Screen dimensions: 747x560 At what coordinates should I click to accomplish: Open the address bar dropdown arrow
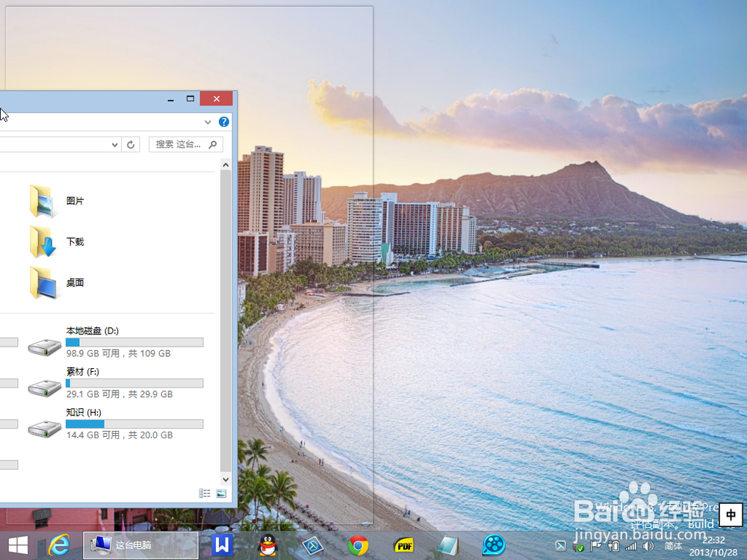[114, 144]
